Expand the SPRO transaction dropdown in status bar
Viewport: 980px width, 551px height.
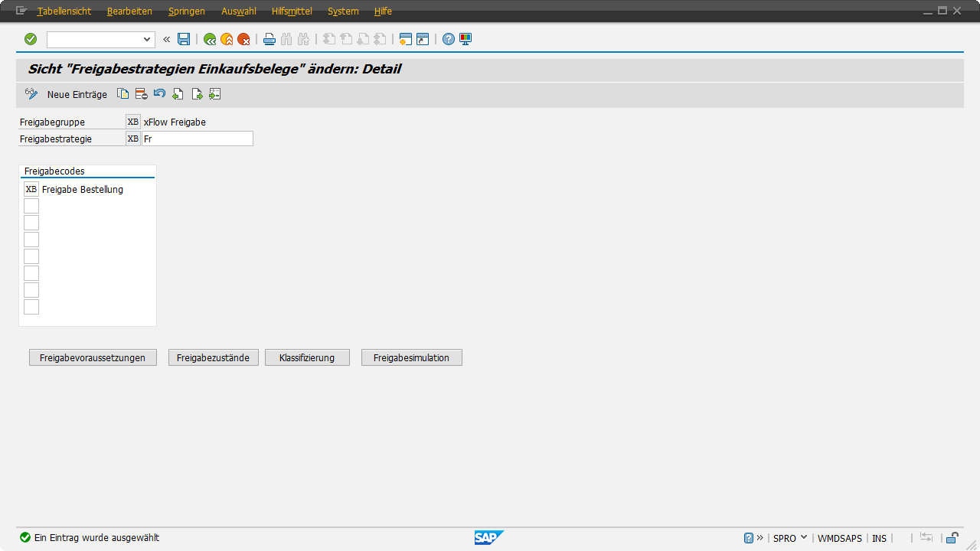click(803, 538)
